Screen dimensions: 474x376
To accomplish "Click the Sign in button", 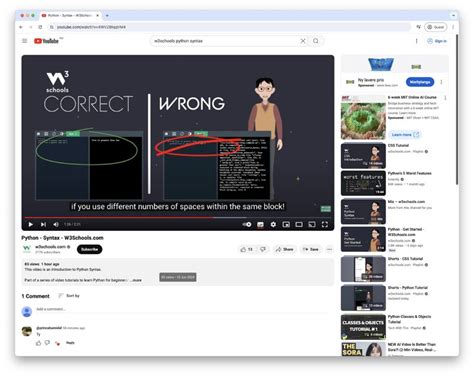I will point(437,41).
